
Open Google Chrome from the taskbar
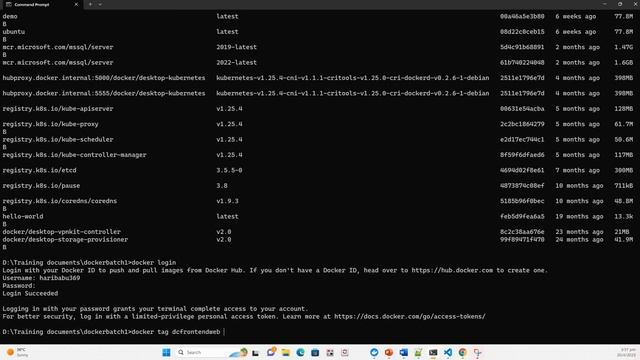462,352
